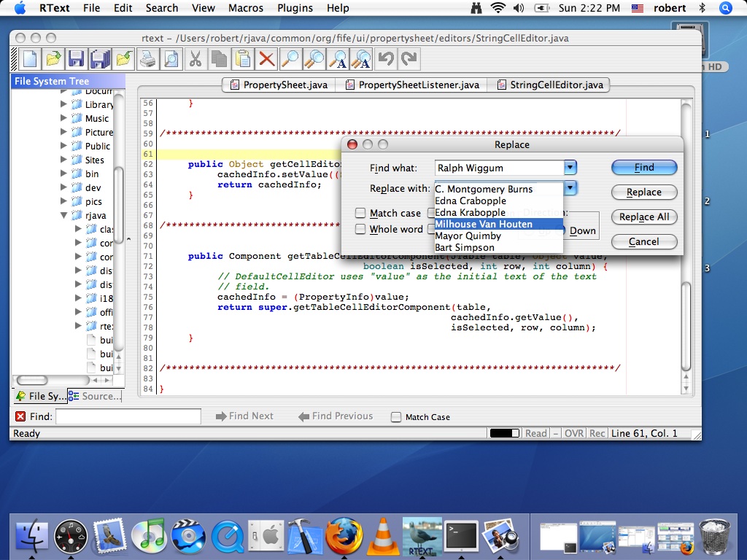This screenshot has height=560, width=747.
Task: Click the red X Delete icon
Action: coord(267,59)
